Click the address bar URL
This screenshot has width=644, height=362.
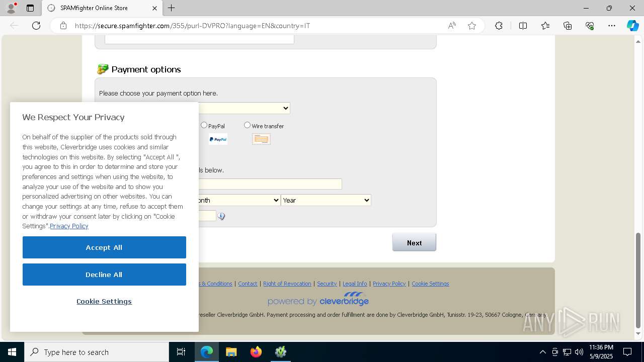pos(192,26)
